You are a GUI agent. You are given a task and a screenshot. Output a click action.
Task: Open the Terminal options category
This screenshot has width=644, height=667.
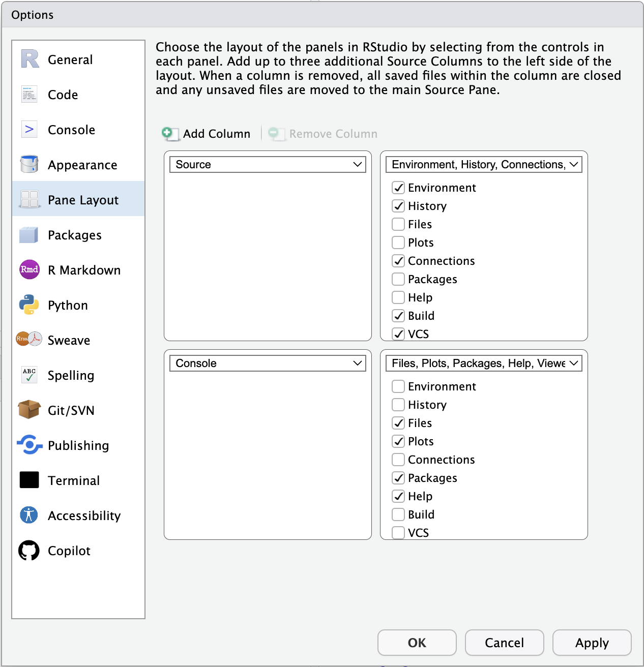(78, 480)
